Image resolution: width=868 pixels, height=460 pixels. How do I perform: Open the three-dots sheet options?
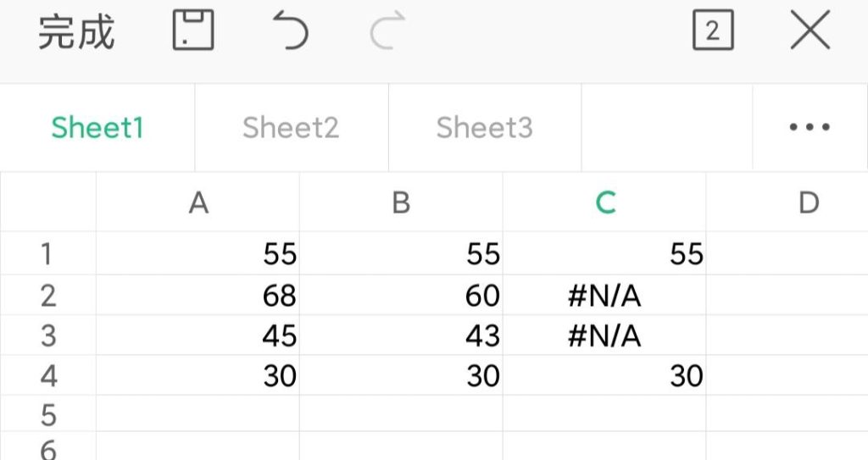(810, 128)
